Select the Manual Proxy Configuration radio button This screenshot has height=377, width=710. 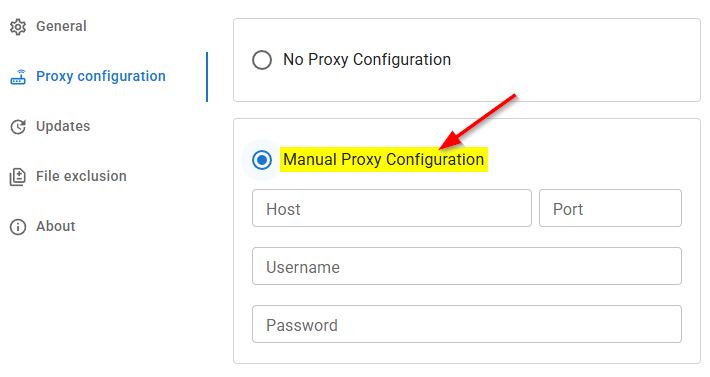[262, 160]
